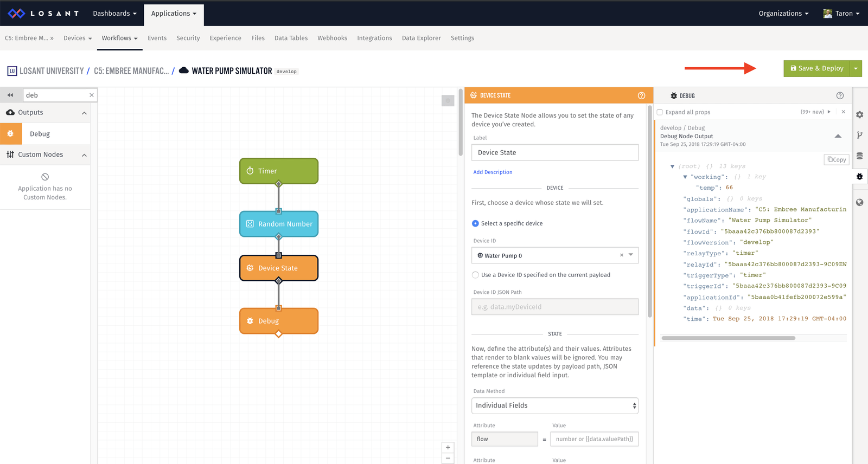Select the Timer node on canvas

point(279,171)
